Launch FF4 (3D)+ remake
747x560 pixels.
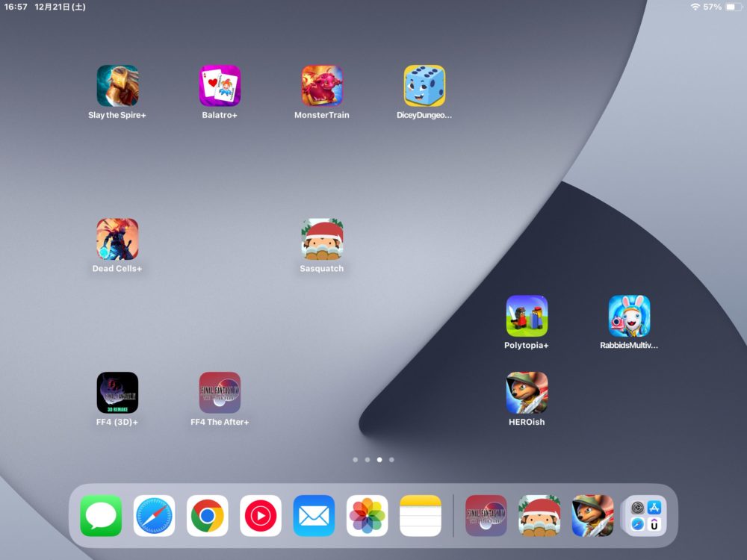click(117, 393)
